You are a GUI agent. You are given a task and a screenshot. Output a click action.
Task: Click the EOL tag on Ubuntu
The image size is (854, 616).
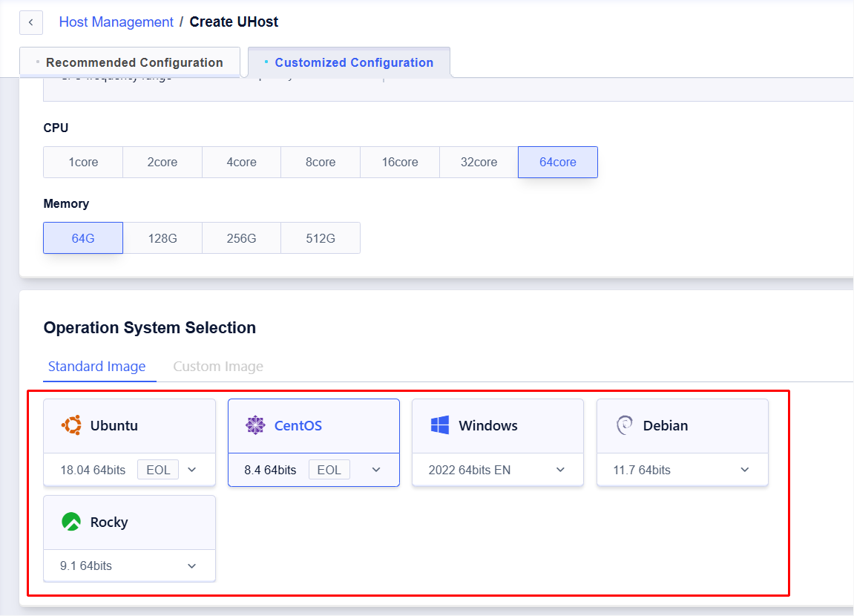pyautogui.click(x=158, y=470)
